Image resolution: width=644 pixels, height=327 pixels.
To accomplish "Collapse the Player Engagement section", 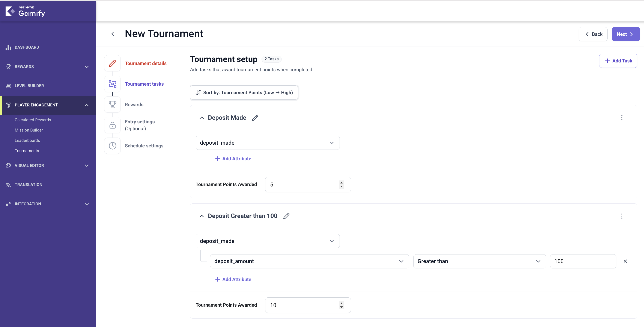I will pos(87,105).
